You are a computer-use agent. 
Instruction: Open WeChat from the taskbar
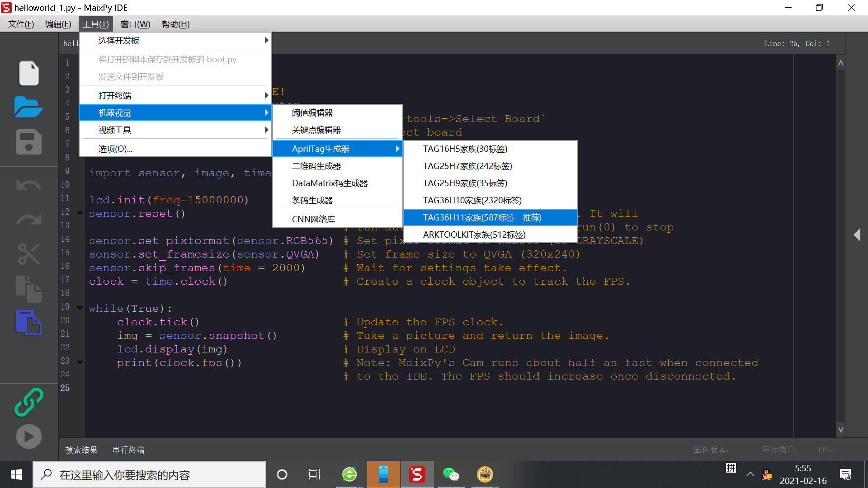[451, 474]
